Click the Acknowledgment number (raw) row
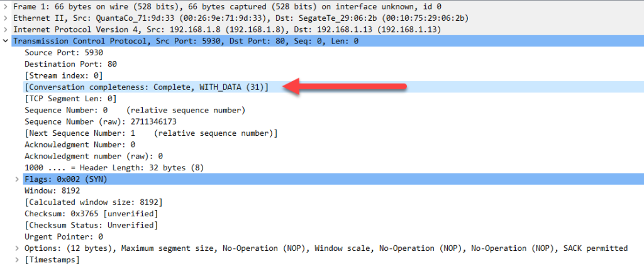 point(94,156)
